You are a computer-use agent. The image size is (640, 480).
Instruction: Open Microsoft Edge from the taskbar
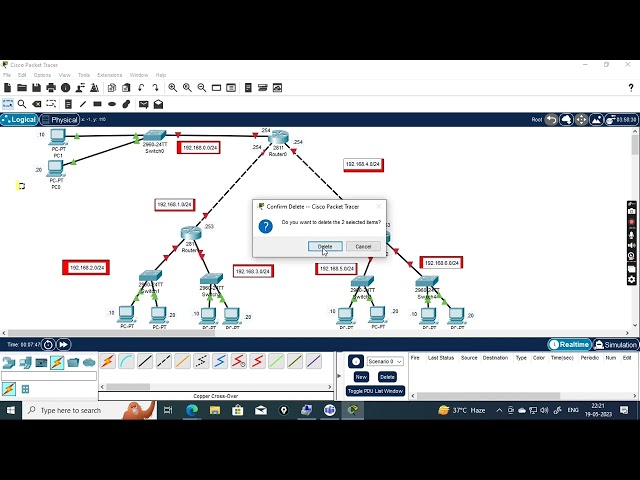tap(192, 410)
